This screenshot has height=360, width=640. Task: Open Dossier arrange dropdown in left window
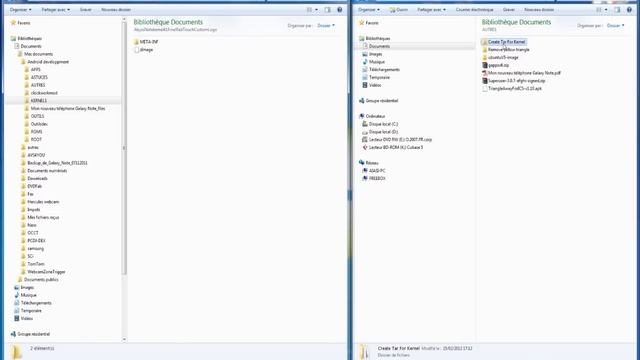326,25
